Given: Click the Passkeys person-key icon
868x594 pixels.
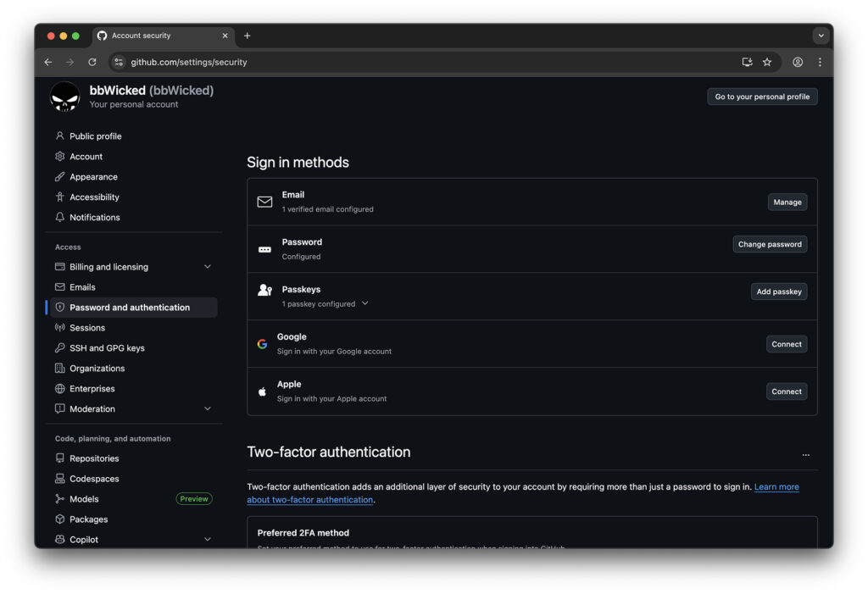Looking at the screenshot, I should [x=264, y=290].
